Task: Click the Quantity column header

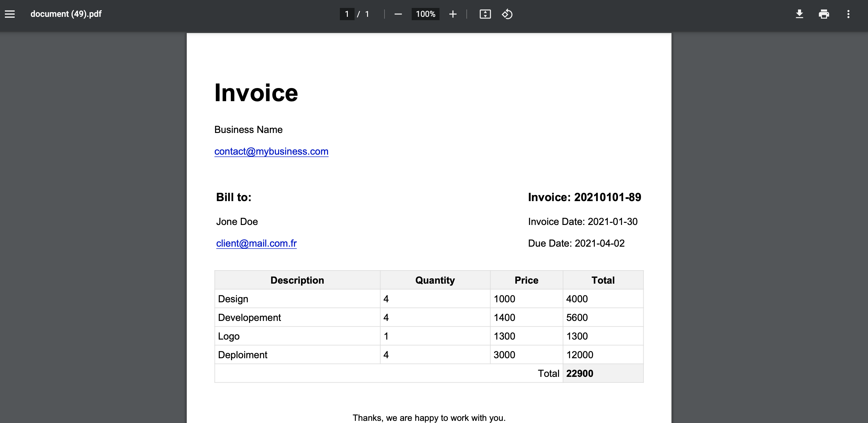Action: coord(435,280)
